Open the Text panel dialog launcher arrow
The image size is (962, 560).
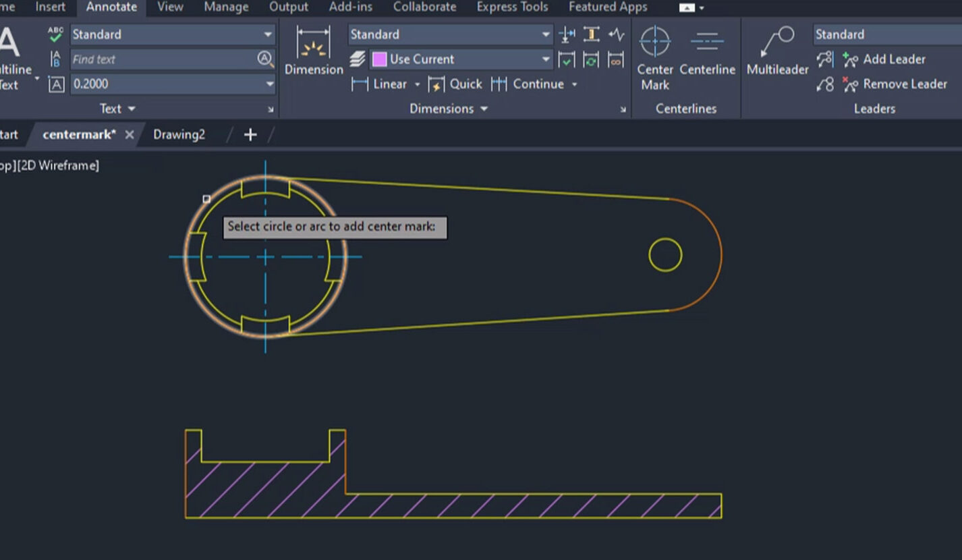click(271, 109)
